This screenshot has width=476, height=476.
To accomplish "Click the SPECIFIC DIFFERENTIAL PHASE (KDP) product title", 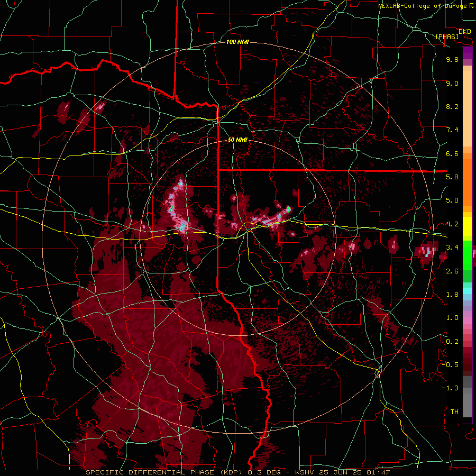I will point(165,472).
